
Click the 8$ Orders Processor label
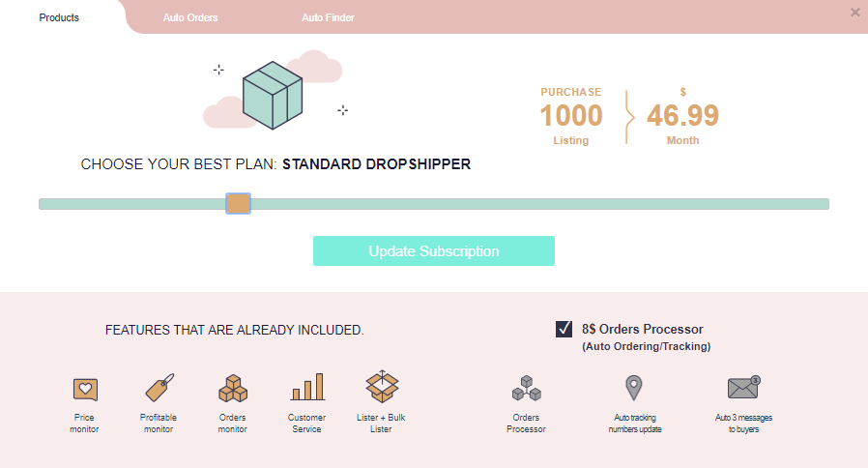coord(642,329)
